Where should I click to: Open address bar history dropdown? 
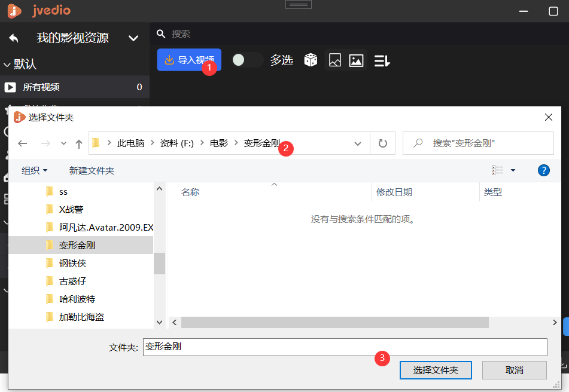pyautogui.click(x=357, y=144)
